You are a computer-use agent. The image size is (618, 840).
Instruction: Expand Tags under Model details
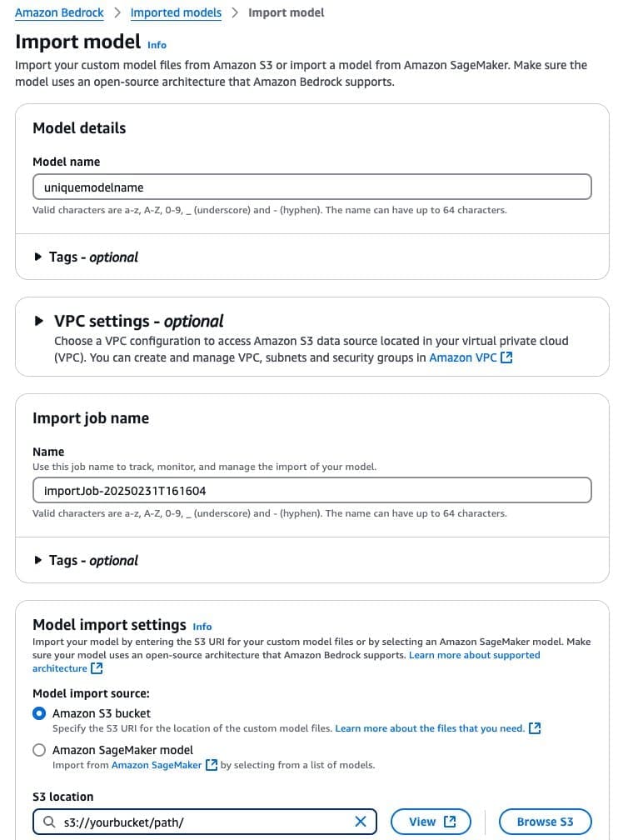coord(85,257)
